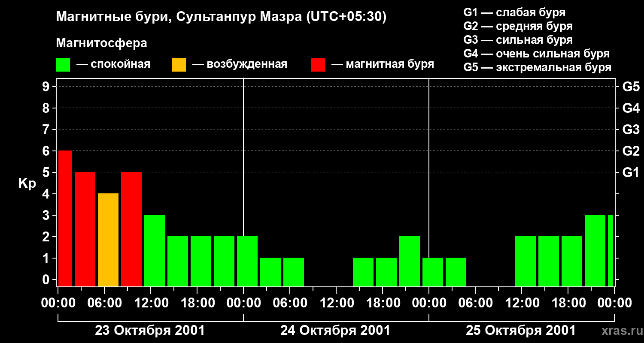Click the chart title 'Магнитные бури, Султанпур Мазра'
This screenshot has width=644, height=343.
tap(221, 17)
